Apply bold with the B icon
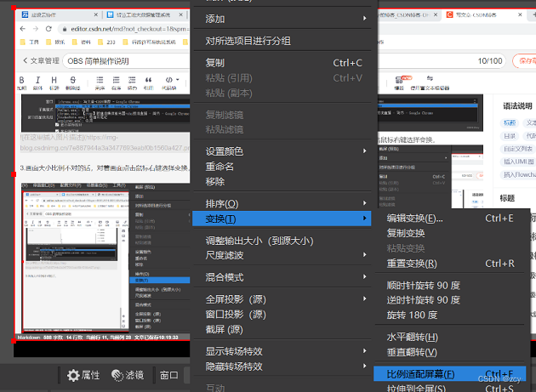This screenshot has height=392, width=536. (x=21, y=80)
